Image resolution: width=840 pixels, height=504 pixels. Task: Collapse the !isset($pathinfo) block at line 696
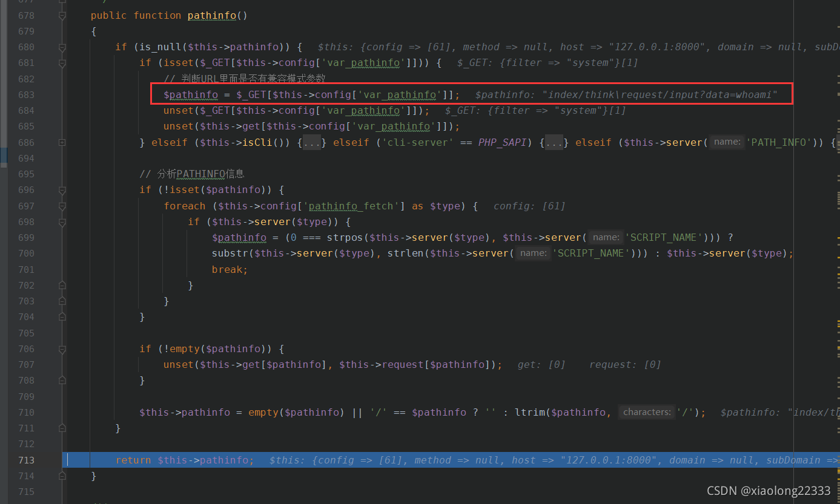[62, 190]
